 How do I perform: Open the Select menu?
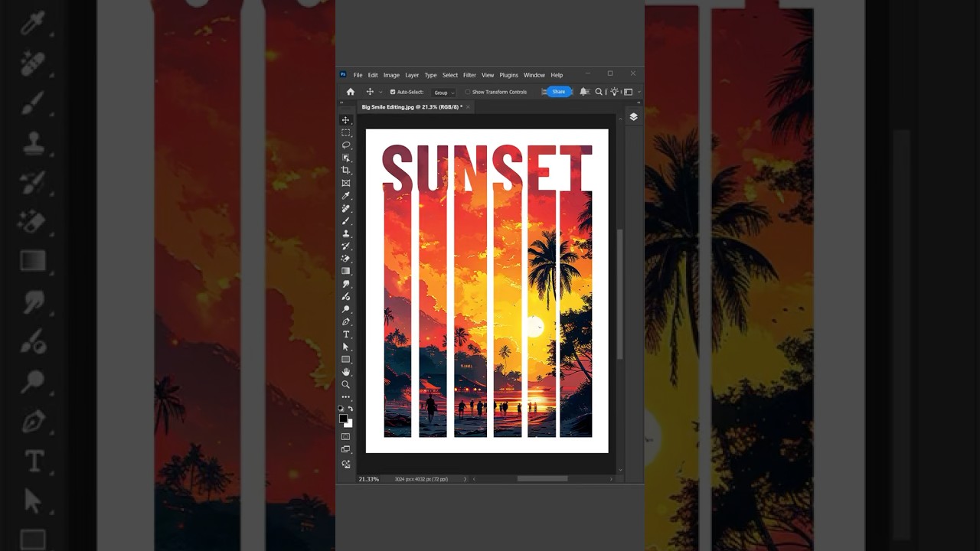click(450, 75)
